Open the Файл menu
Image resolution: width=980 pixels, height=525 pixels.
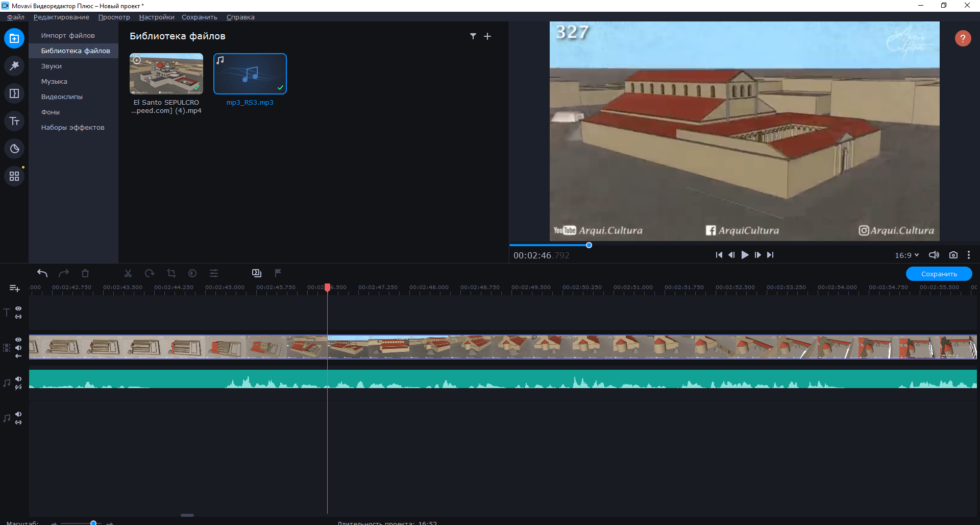[x=16, y=17]
